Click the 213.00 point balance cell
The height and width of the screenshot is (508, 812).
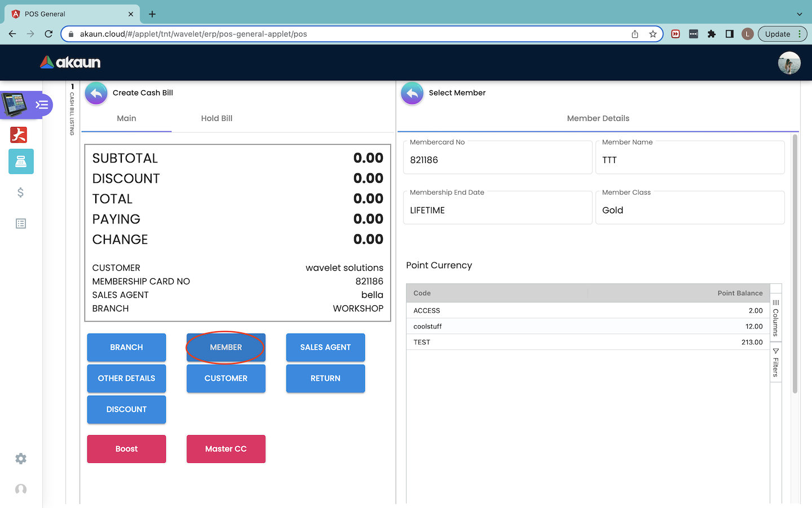pos(752,342)
